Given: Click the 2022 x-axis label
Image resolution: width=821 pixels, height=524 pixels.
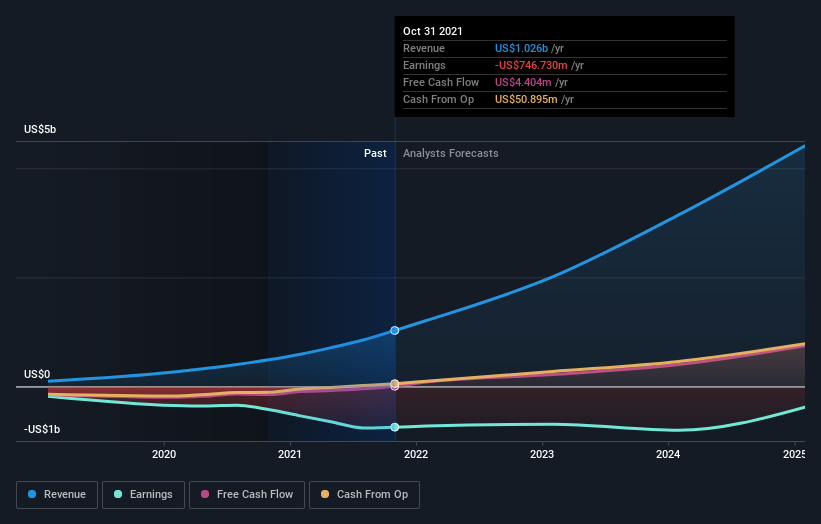Looking at the screenshot, I should [x=416, y=454].
